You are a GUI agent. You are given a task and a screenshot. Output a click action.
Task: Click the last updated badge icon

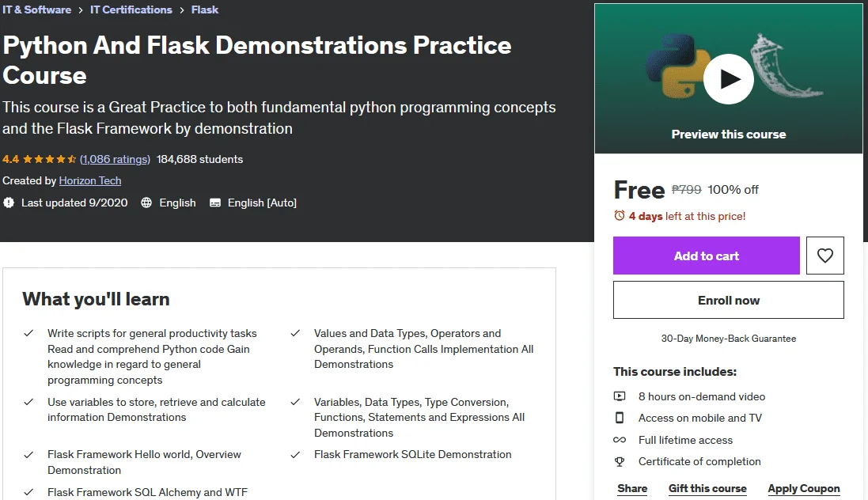(8, 203)
